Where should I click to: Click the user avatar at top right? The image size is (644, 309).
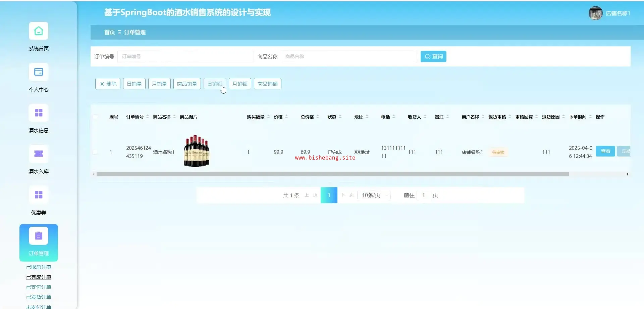coord(595,13)
